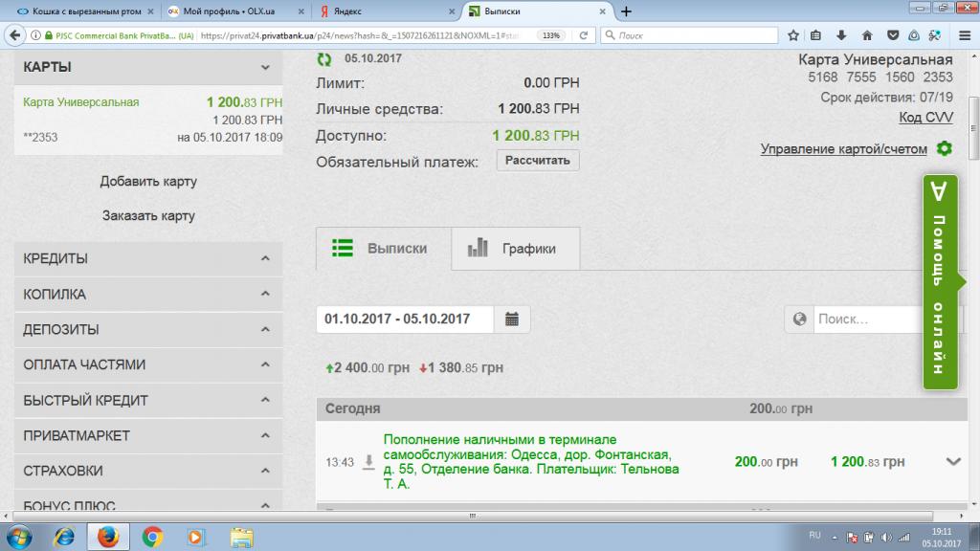Click the browser address bar URL
Image resolution: width=980 pixels, height=551 pixels.
360,35
